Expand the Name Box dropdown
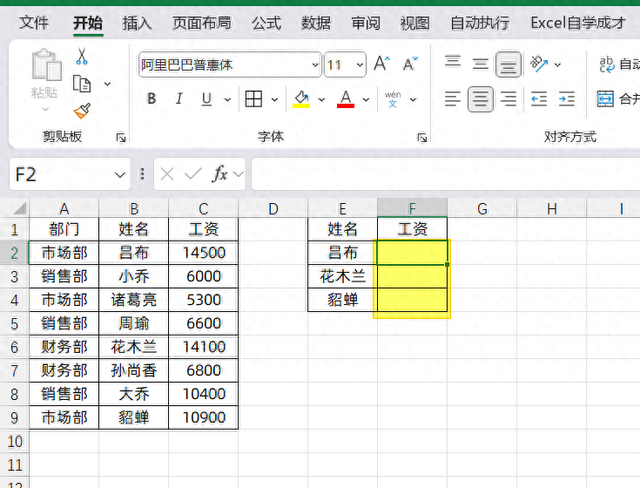Viewport: 640px width, 488px height. (x=120, y=175)
